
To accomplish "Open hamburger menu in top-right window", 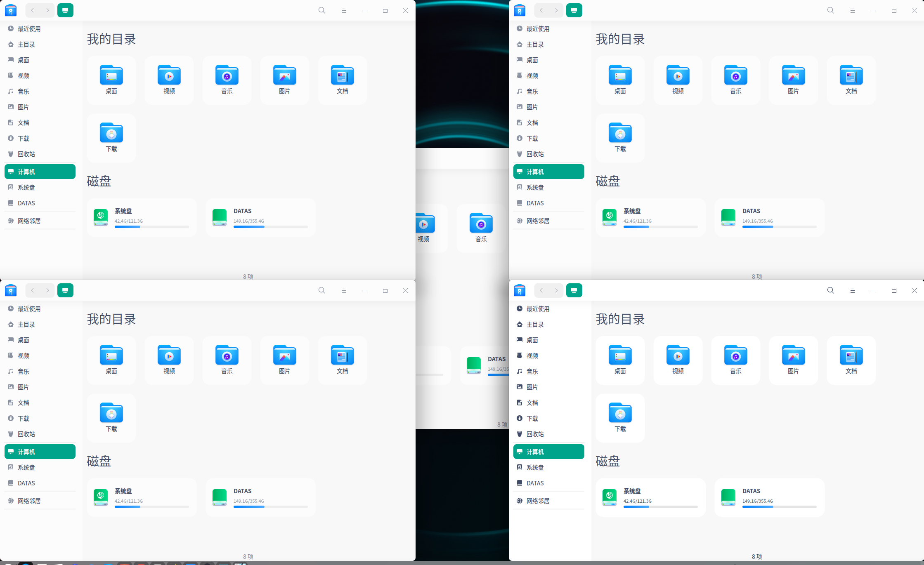I will click(x=852, y=10).
